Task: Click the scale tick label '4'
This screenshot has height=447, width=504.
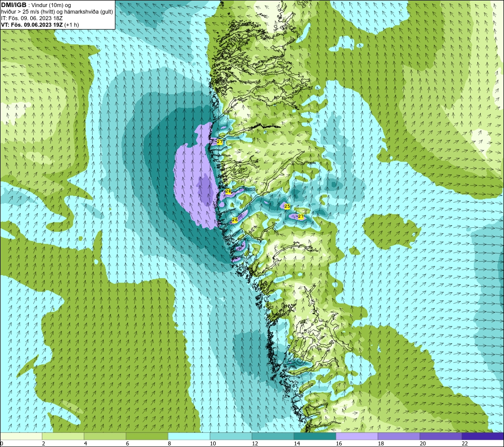Action: (x=86, y=444)
